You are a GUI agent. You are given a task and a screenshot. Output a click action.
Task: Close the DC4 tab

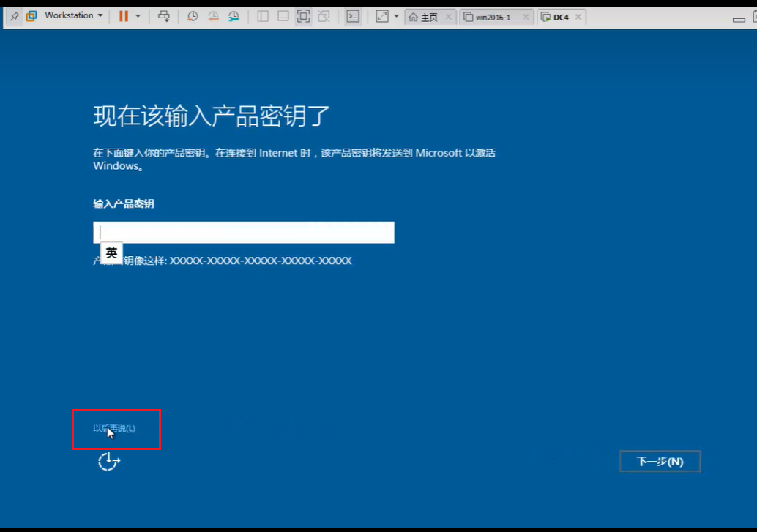[578, 18]
